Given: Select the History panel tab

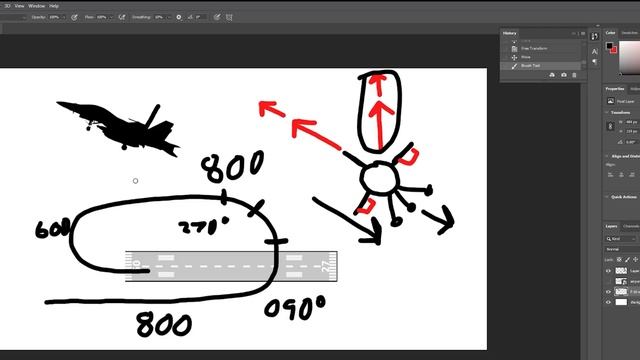Looking at the screenshot, I should click(x=509, y=33).
